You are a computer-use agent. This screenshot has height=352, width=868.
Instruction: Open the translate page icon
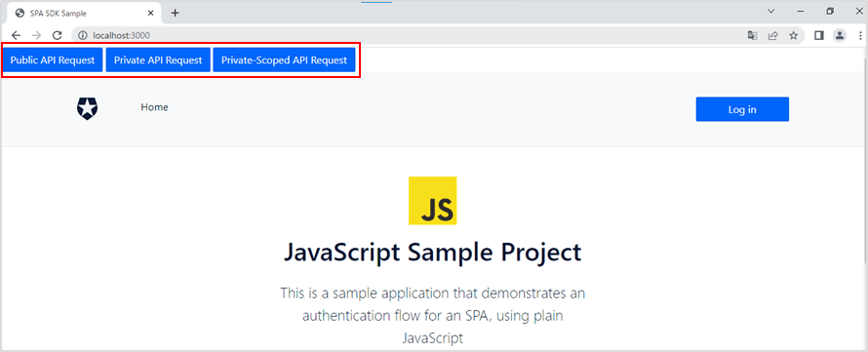tap(752, 35)
